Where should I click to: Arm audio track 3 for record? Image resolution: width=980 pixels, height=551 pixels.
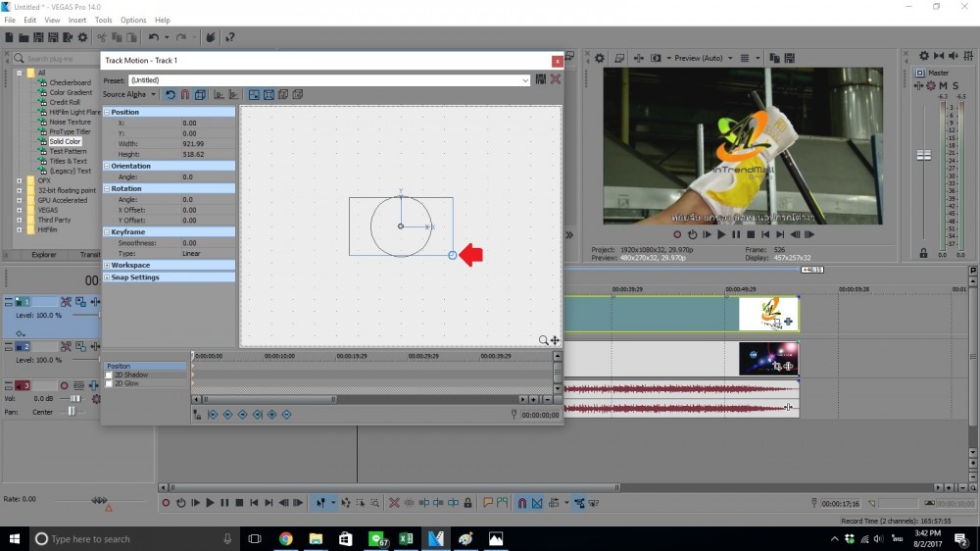point(64,386)
